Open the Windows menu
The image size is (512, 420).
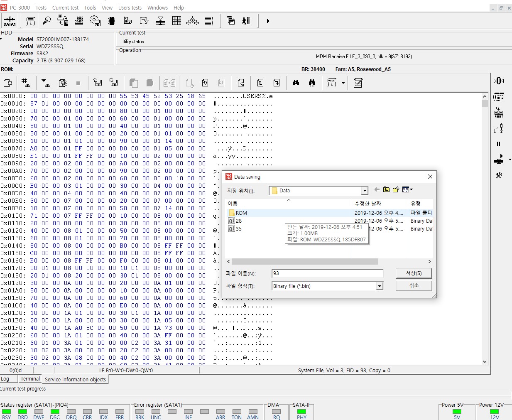click(x=158, y=7)
